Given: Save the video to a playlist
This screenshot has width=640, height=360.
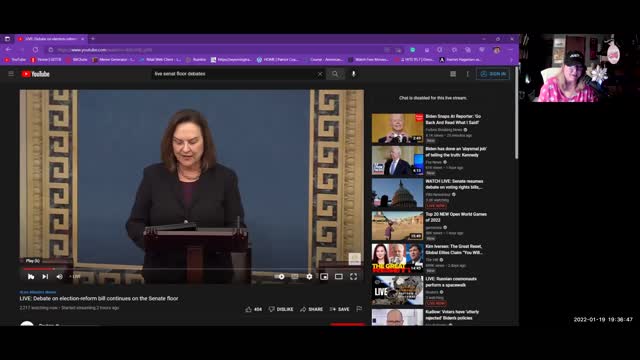Looking at the screenshot, I should click(x=340, y=309).
